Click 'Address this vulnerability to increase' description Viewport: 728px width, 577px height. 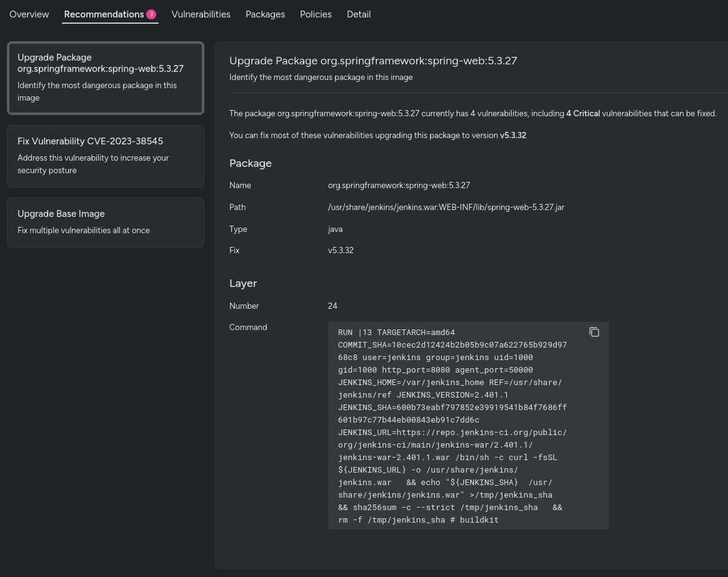coord(93,164)
